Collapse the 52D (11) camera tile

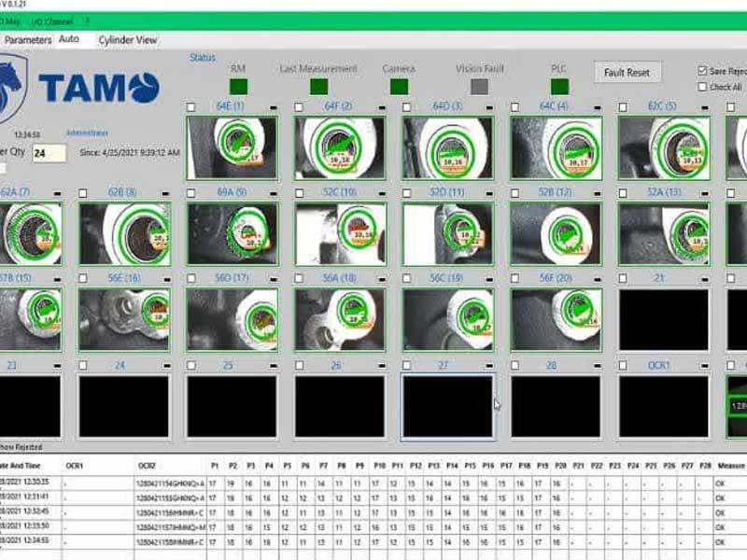[x=489, y=194]
